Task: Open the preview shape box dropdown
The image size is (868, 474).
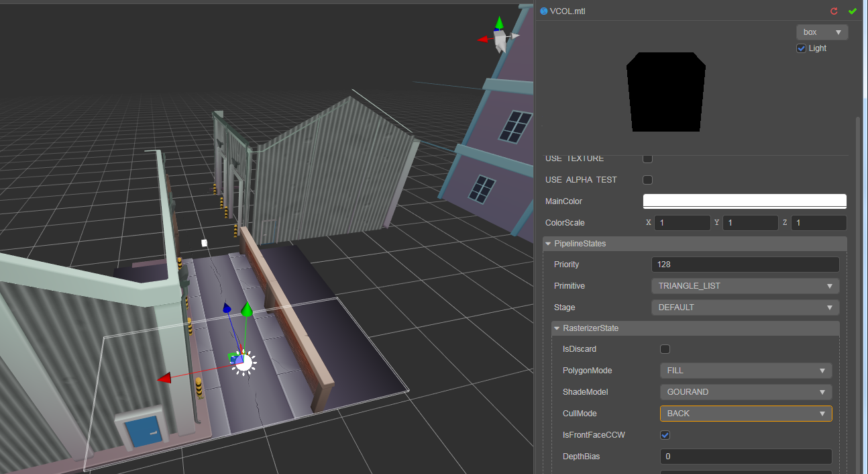Action: tap(822, 32)
